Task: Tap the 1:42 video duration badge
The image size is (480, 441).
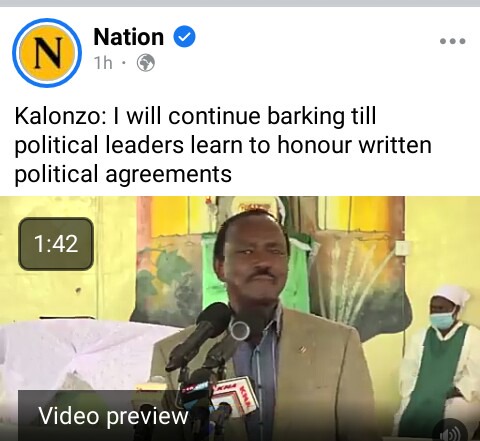Action: click(x=56, y=244)
